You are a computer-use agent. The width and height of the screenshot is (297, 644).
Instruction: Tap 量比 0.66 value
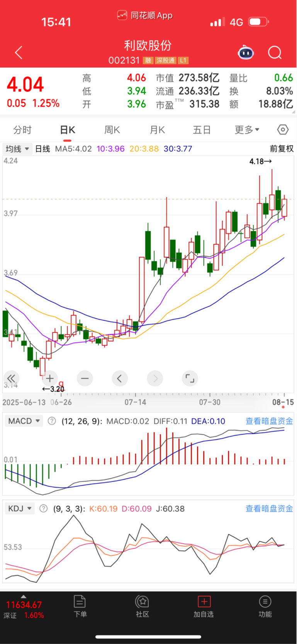click(x=283, y=78)
